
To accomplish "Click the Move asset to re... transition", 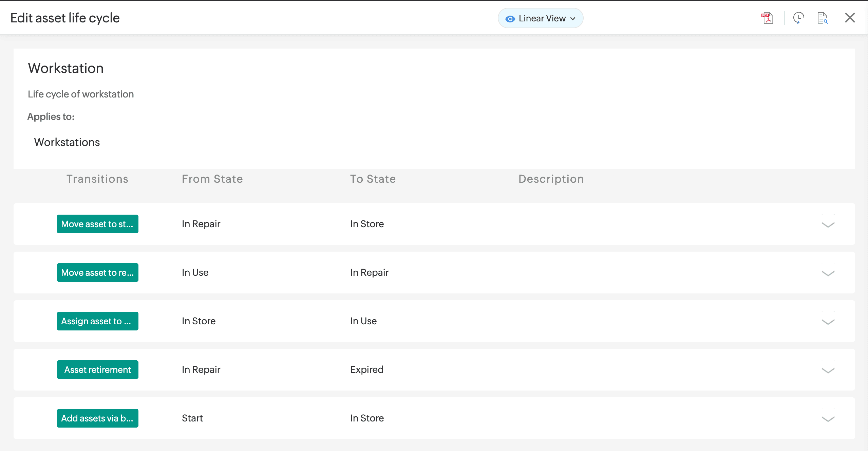I will pos(97,272).
